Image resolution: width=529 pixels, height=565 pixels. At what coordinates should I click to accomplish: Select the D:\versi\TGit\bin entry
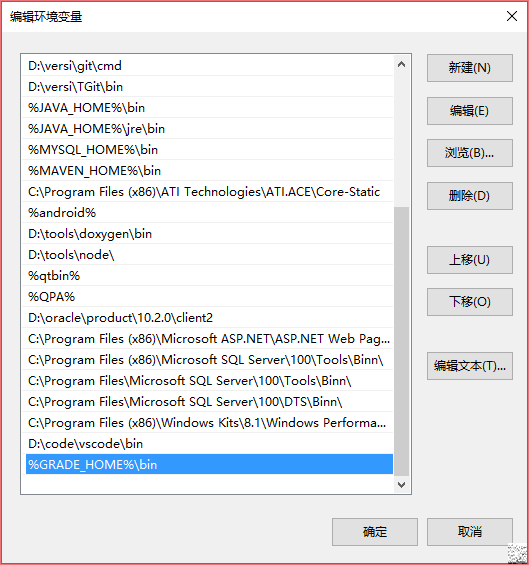click(x=208, y=87)
